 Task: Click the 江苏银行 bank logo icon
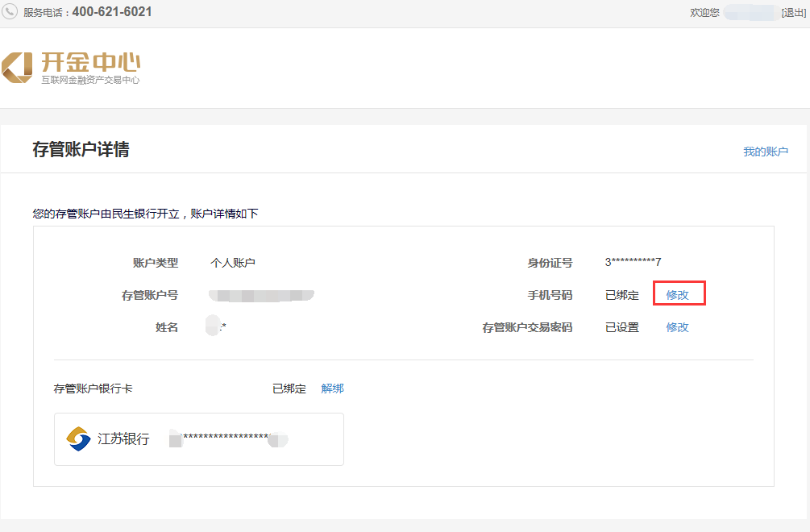coord(78,439)
